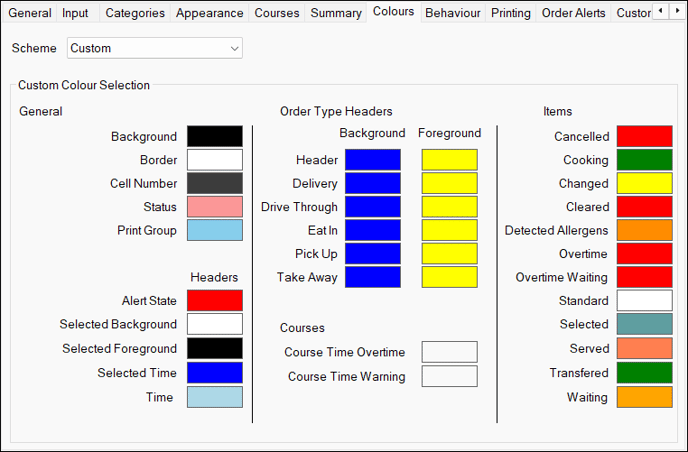Open the Summary tab
This screenshot has height=452, width=688.
(336, 13)
